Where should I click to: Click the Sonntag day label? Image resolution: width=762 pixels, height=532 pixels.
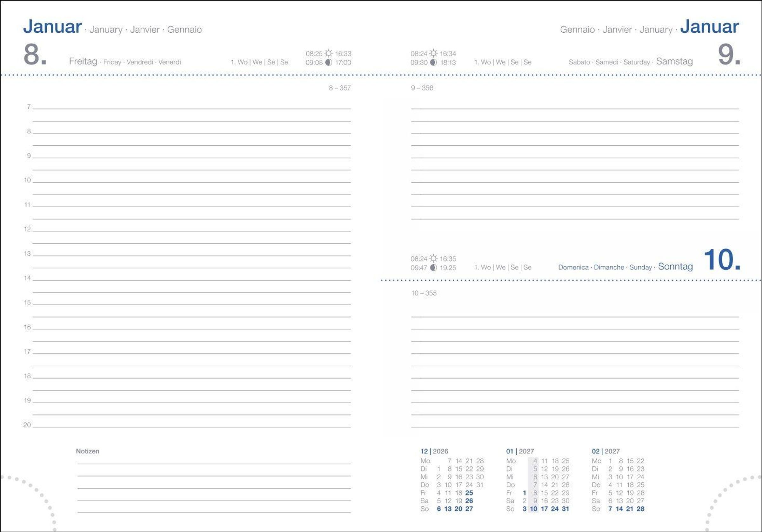tap(675, 267)
